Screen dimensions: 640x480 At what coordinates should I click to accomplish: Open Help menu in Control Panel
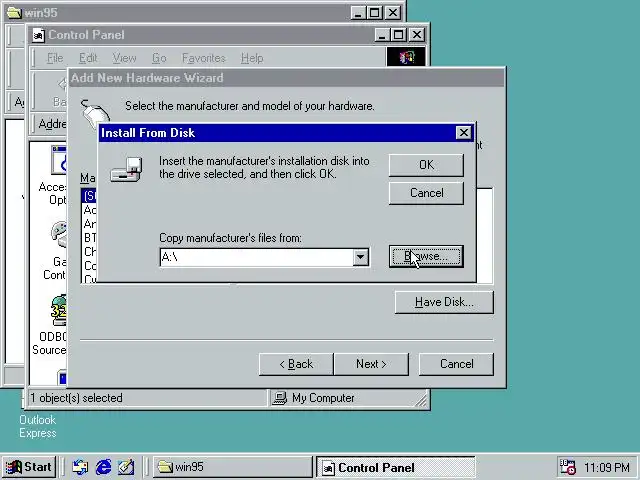coord(252,58)
